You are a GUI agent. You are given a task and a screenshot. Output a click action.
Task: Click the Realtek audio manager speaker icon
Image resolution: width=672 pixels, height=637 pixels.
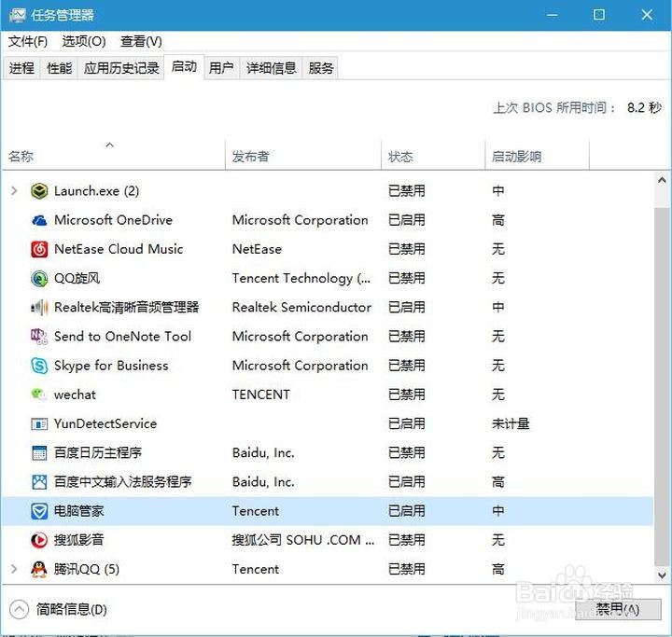[x=39, y=307]
